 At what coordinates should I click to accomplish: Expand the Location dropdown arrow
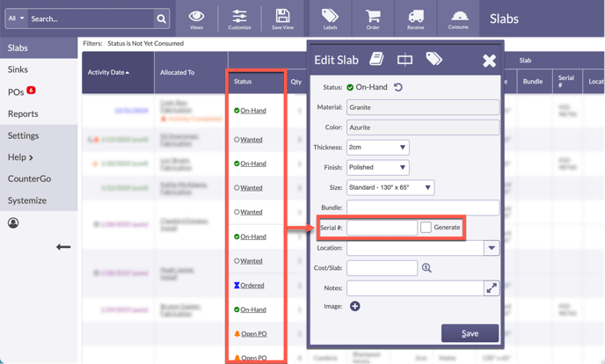click(492, 248)
